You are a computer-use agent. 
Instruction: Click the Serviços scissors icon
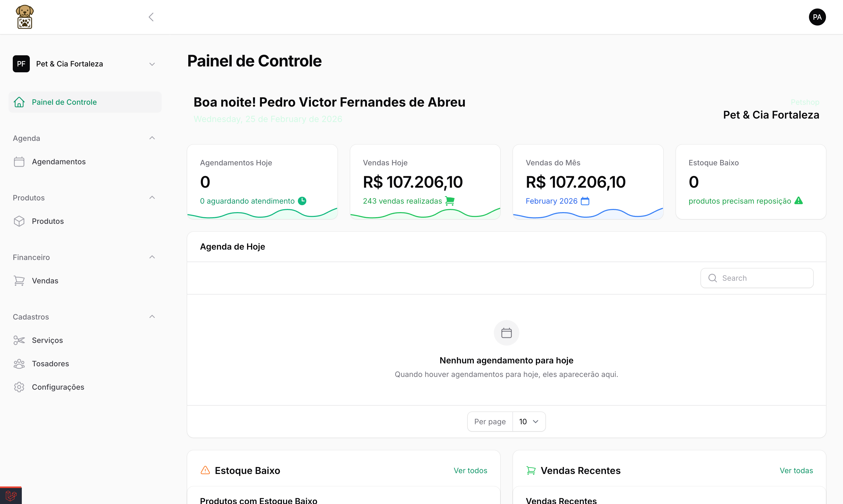[x=19, y=340]
